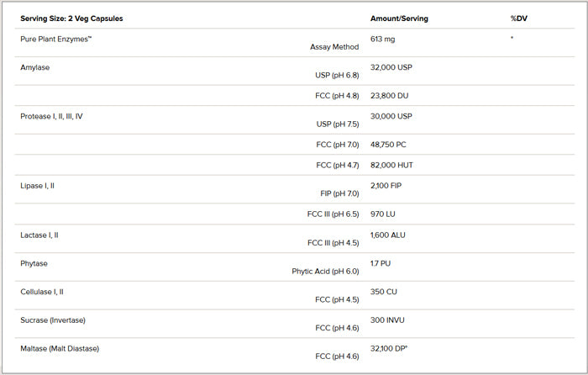The image size is (588, 375).
Task: Select the Amylase row label
Action: [x=35, y=66]
